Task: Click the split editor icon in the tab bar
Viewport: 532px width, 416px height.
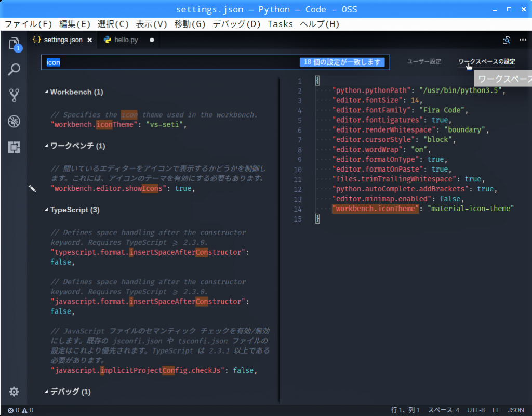Action: pyautogui.click(x=507, y=40)
